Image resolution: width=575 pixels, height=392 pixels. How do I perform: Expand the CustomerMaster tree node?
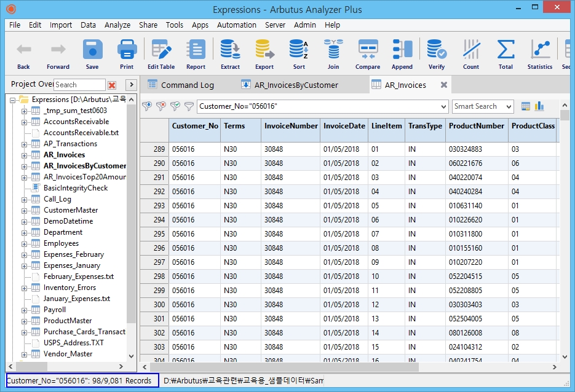coord(24,211)
